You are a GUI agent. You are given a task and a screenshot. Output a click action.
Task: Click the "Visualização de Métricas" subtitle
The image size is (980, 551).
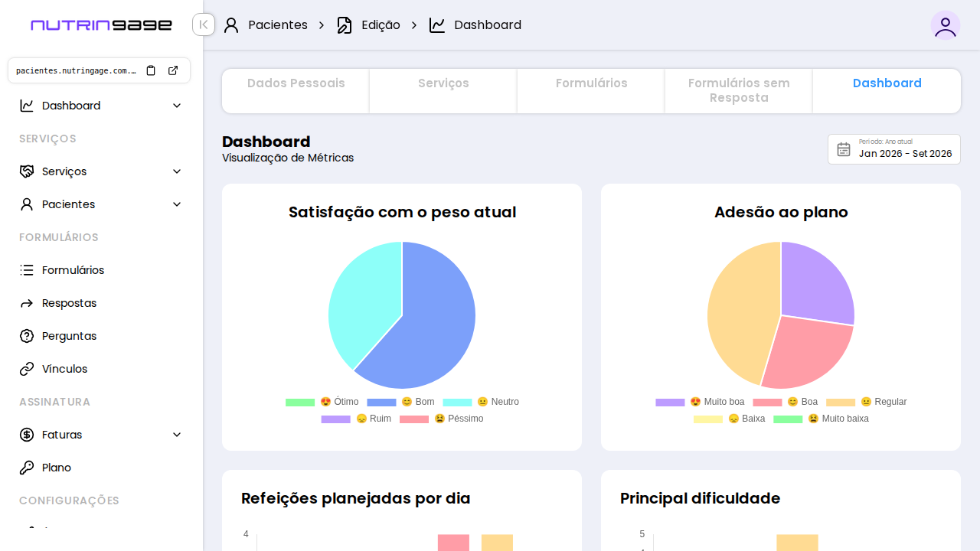288,158
